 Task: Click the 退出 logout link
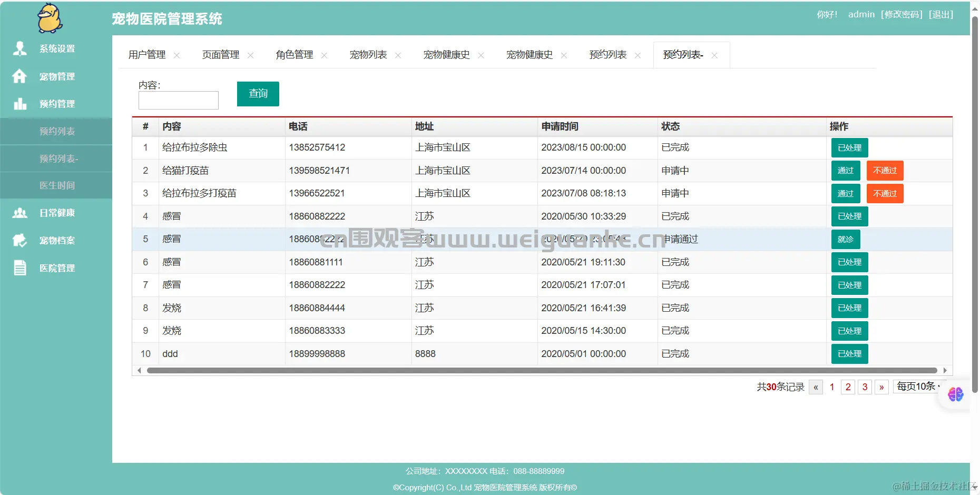coord(941,14)
